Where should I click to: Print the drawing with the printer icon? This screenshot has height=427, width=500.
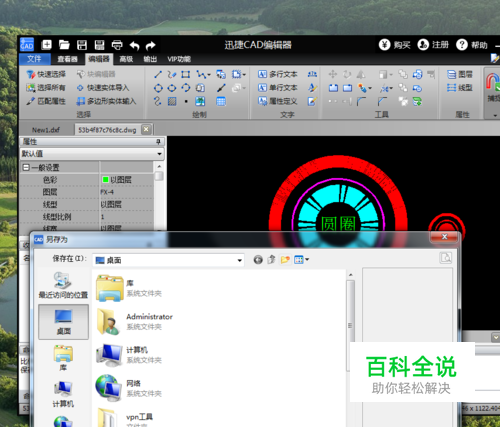coord(117,45)
